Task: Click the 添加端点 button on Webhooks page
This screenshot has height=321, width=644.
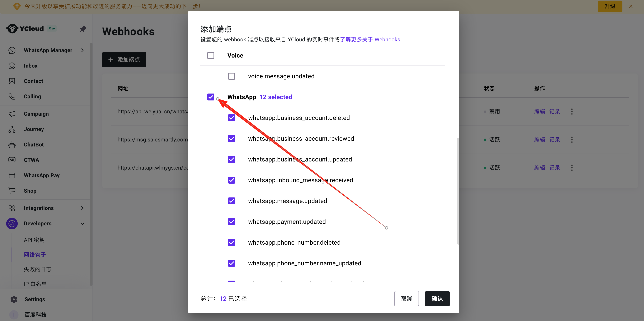Action: point(124,60)
